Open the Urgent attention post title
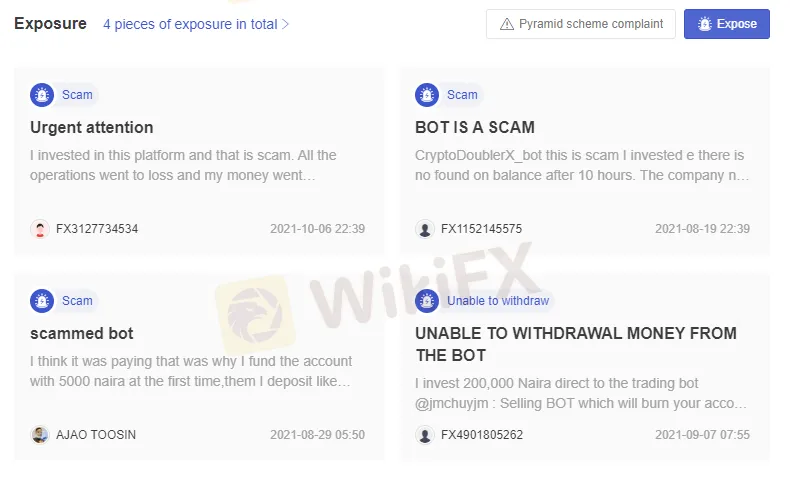The height and width of the screenshot is (488, 792). (92, 128)
